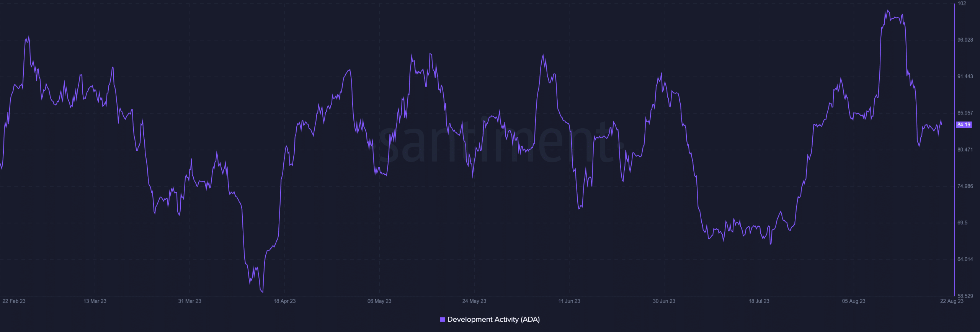Click the purple legend color square

(443, 319)
